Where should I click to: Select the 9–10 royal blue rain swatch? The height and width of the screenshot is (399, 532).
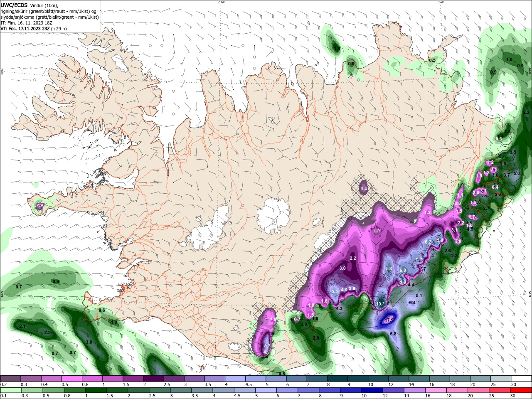coord(351,390)
